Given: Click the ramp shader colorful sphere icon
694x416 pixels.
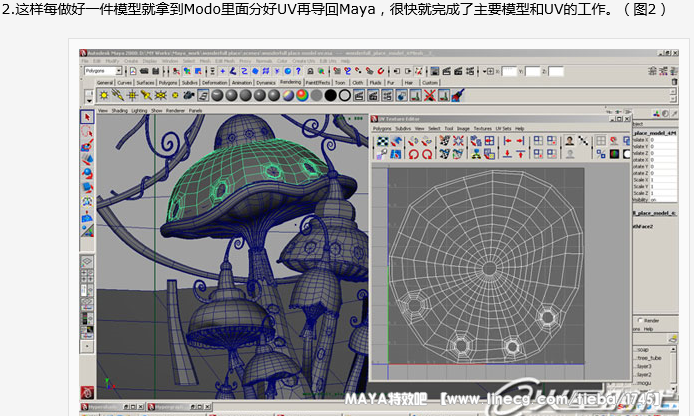Looking at the screenshot, I should (x=288, y=95).
